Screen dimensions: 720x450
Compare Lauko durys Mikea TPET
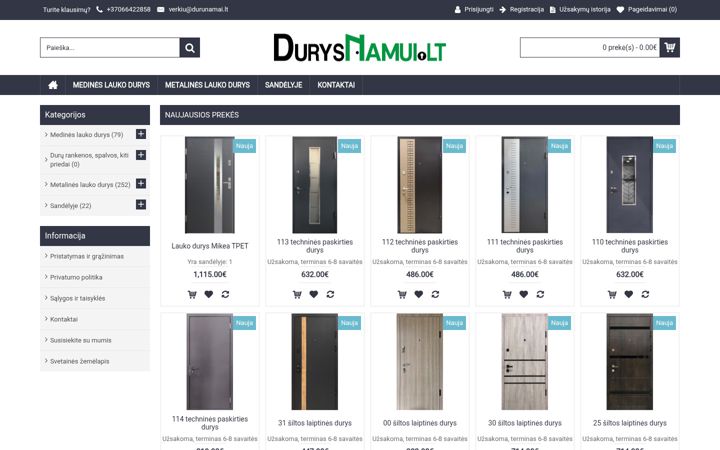pos(225,294)
